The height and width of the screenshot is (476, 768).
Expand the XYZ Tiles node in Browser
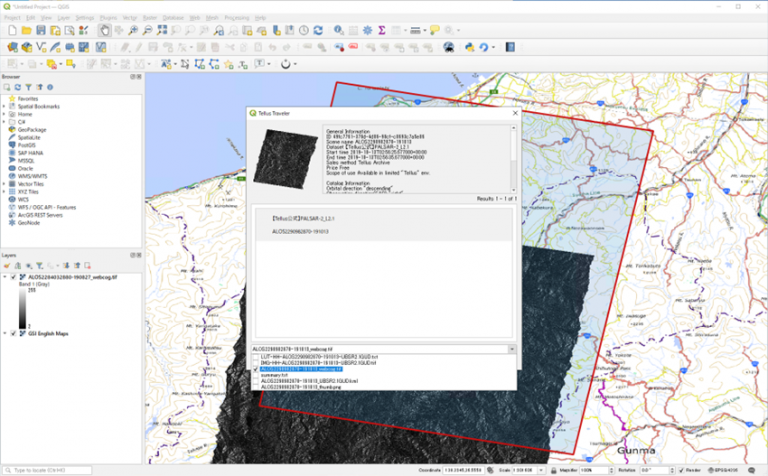pyautogui.click(x=4, y=191)
